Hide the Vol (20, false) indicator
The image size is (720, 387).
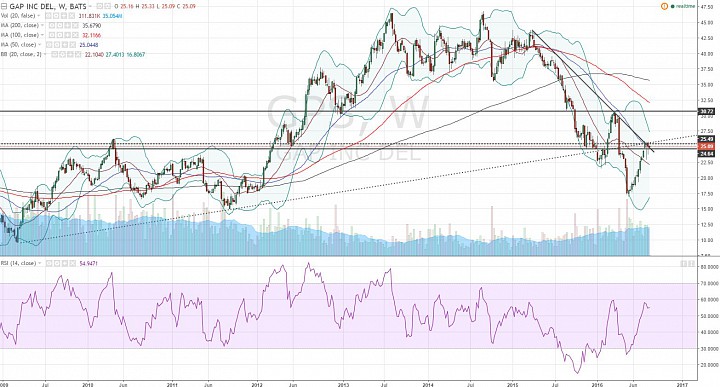pyautogui.click(x=48, y=16)
